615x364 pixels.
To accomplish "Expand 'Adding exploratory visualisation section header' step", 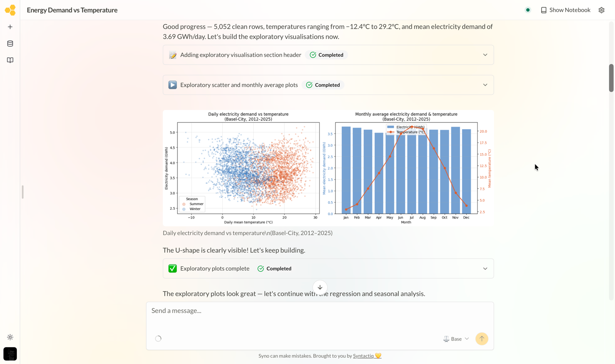I will [x=328, y=55].
